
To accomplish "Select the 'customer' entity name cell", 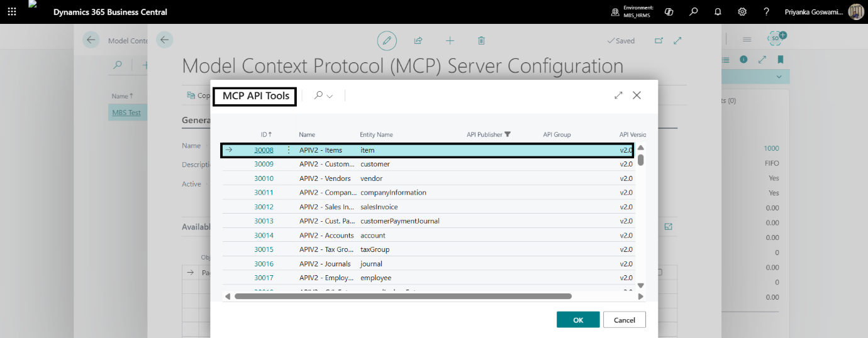I will click(375, 164).
